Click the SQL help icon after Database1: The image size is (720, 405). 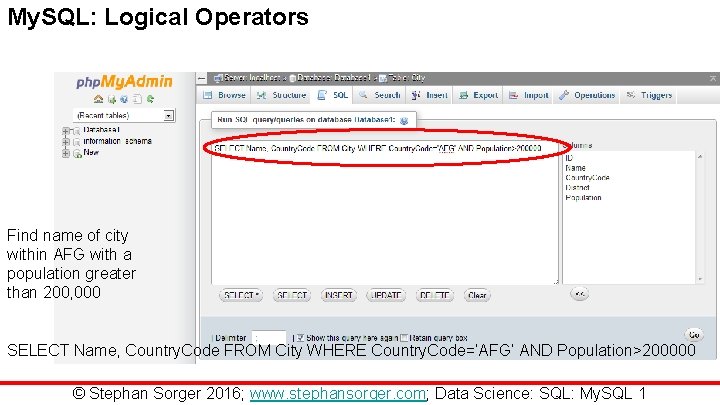[x=404, y=120]
